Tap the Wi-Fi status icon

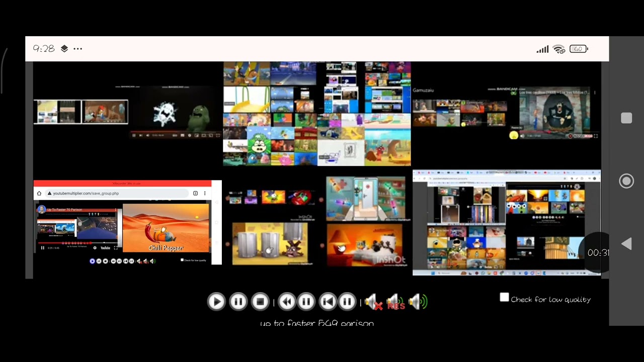559,49
